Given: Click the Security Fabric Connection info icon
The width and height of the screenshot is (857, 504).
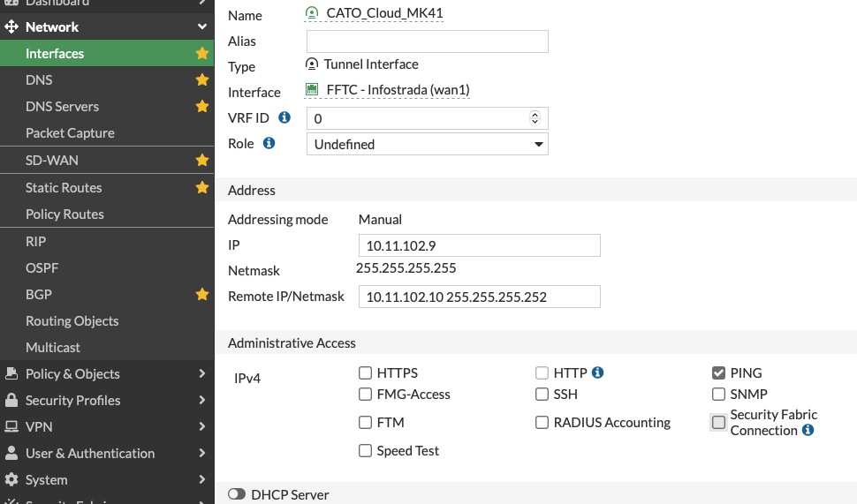Looking at the screenshot, I should coord(808,430).
